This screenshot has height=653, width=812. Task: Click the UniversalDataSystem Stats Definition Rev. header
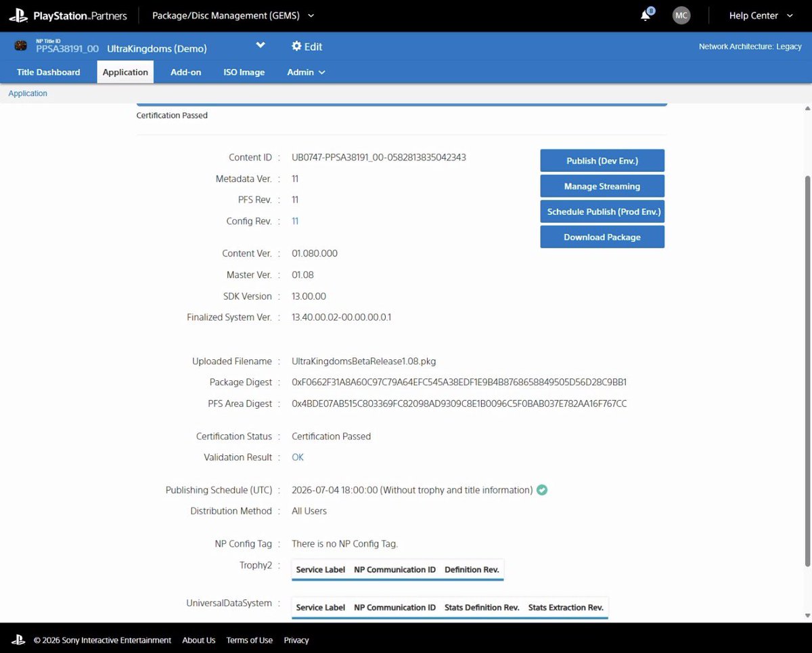(482, 608)
